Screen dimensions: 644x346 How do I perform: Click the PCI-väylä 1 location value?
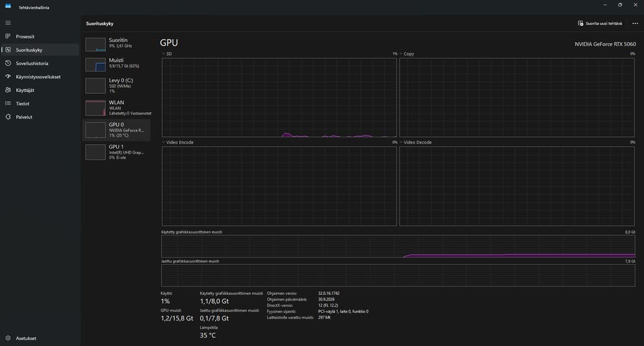pos(343,312)
